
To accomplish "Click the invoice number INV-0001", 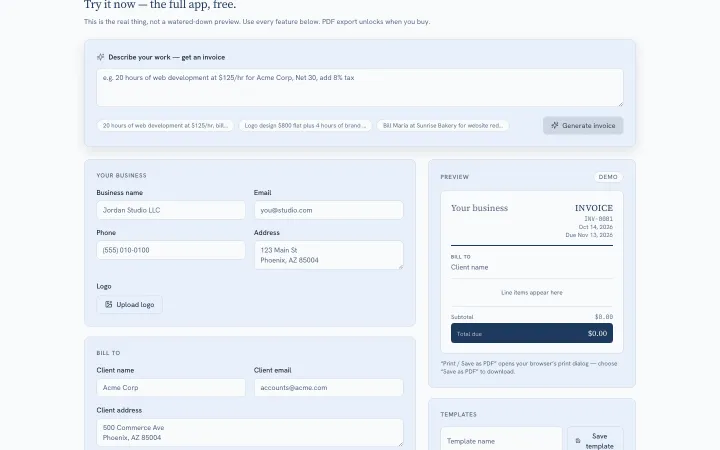I will click(x=598, y=219).
